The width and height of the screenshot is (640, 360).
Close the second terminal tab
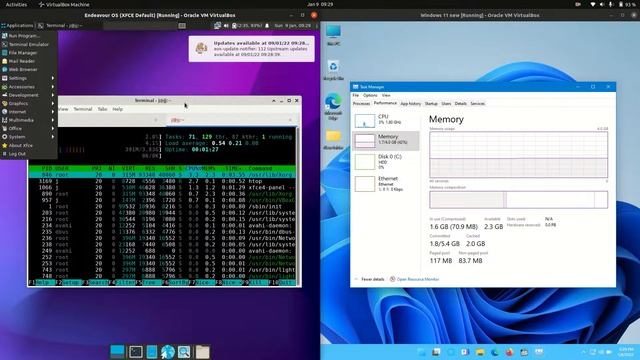290,120
